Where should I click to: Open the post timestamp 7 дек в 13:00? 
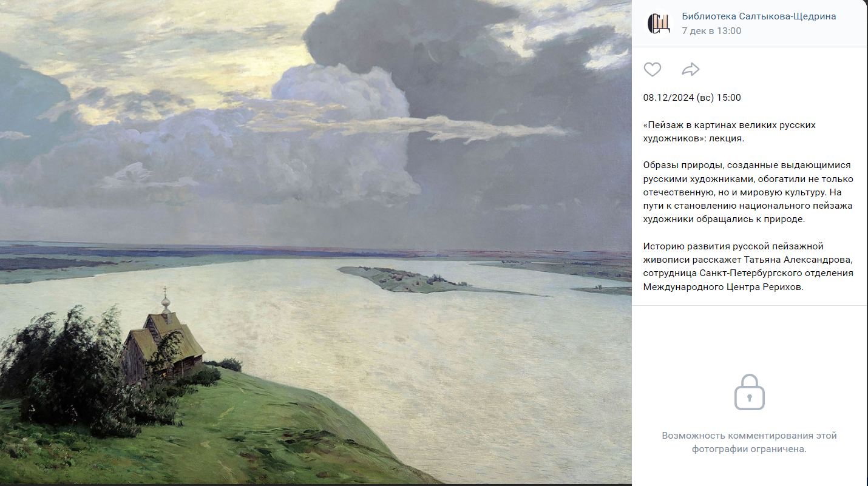click(711, 31)
